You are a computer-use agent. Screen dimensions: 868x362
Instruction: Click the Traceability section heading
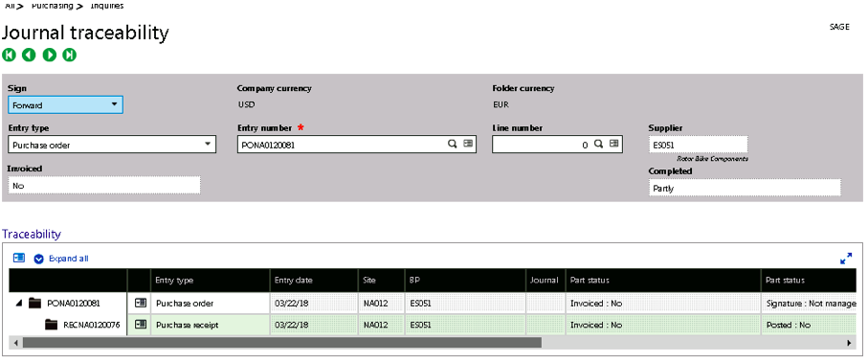(x=32, y=234)
